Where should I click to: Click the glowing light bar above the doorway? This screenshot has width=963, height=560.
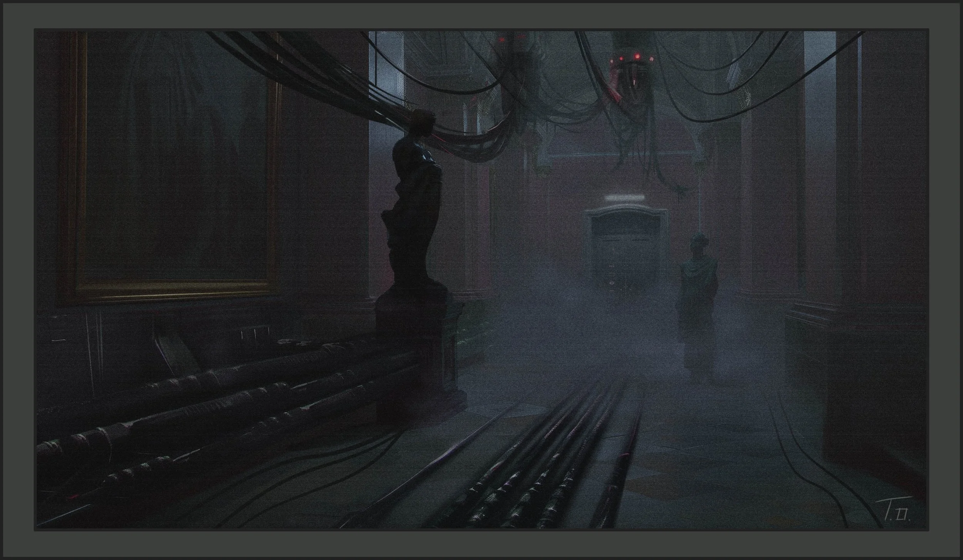coord(624,198)
